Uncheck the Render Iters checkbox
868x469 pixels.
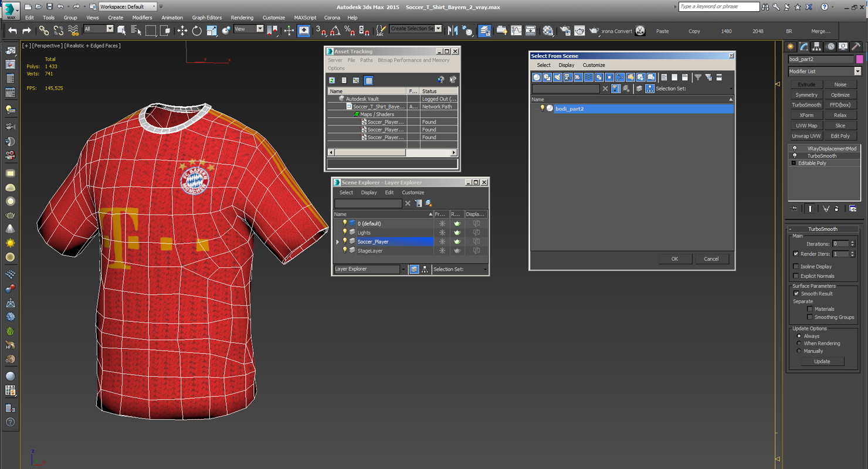click(796, 254)
